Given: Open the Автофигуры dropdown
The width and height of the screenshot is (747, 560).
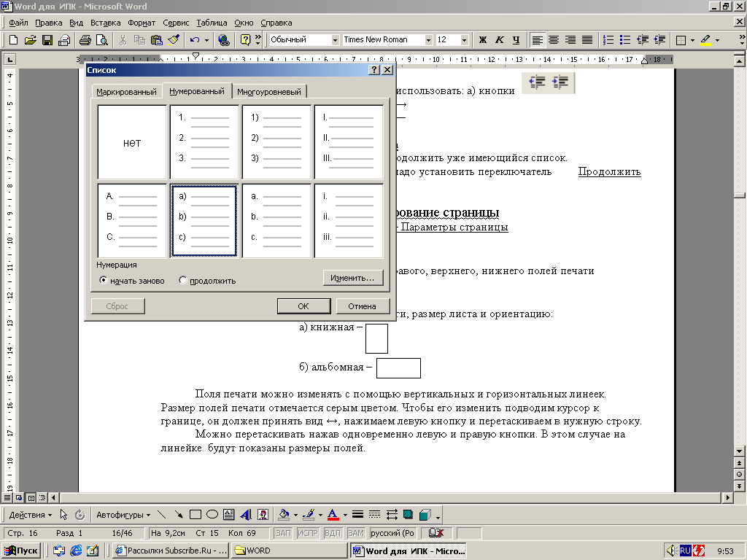Looking at the screenshot, I should 123,515.
